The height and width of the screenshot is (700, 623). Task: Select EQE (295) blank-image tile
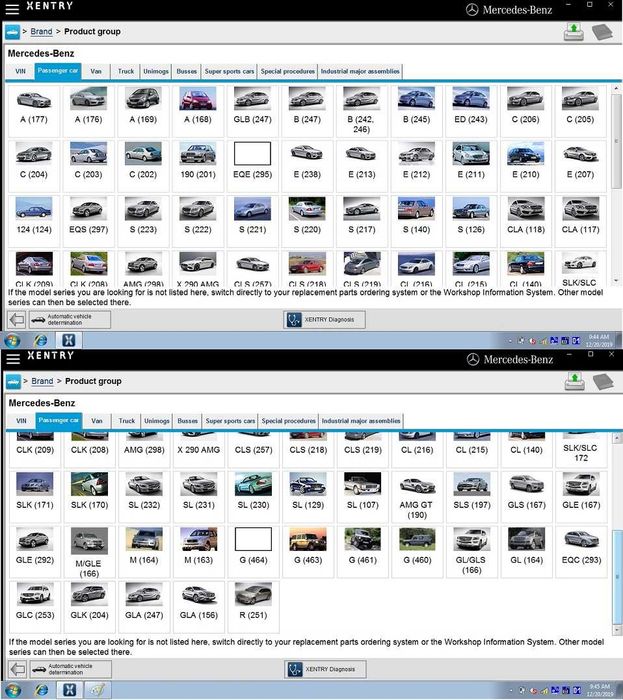coord(253,166)
